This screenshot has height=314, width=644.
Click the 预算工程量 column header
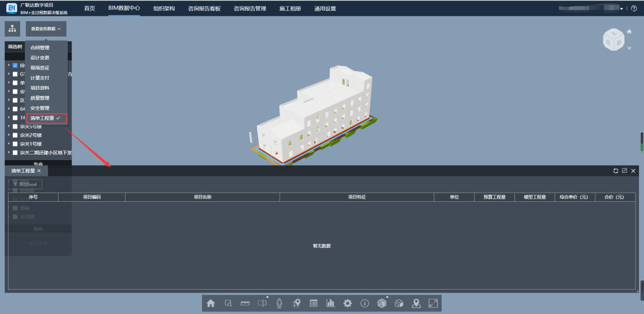(495, 197)
